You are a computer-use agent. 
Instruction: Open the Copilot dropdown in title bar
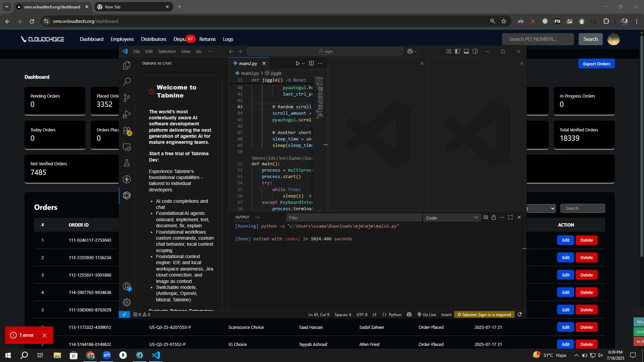click(412, 51)
